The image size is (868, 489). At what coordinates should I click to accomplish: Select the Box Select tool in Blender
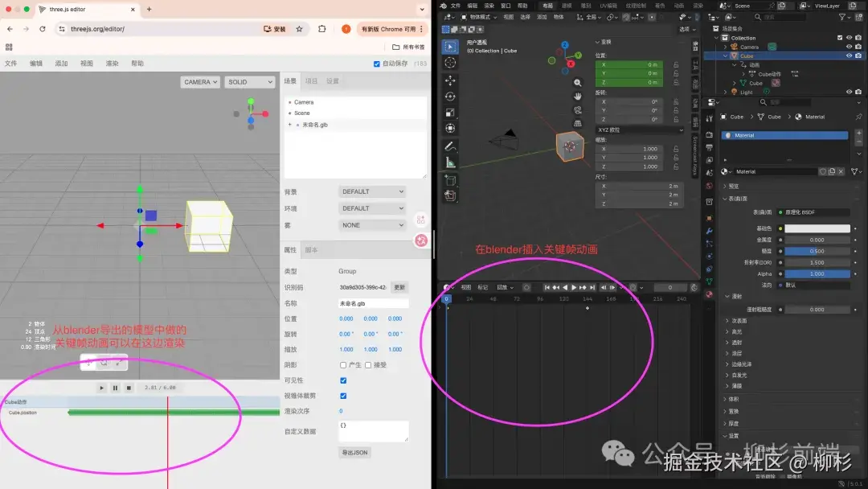coord(450,47)
